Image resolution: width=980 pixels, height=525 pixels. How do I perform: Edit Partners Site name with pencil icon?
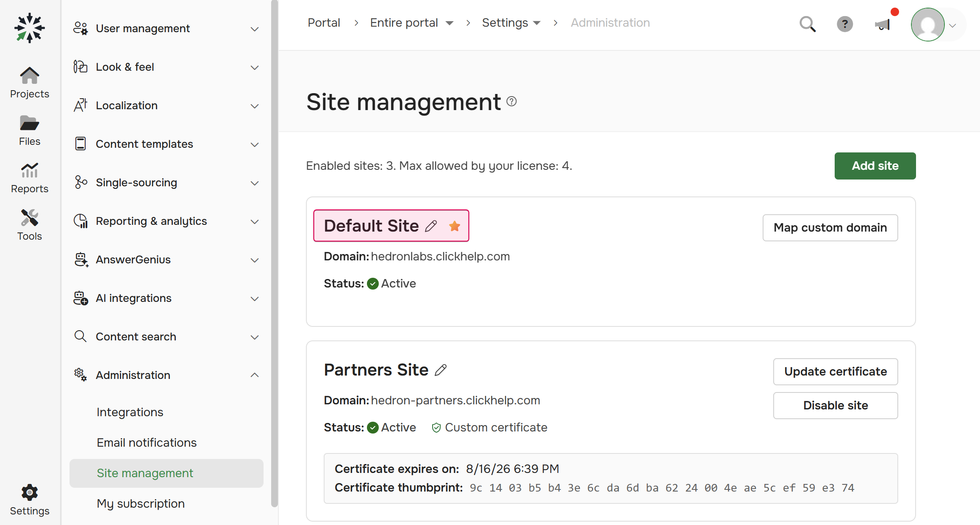coord(441,370)
